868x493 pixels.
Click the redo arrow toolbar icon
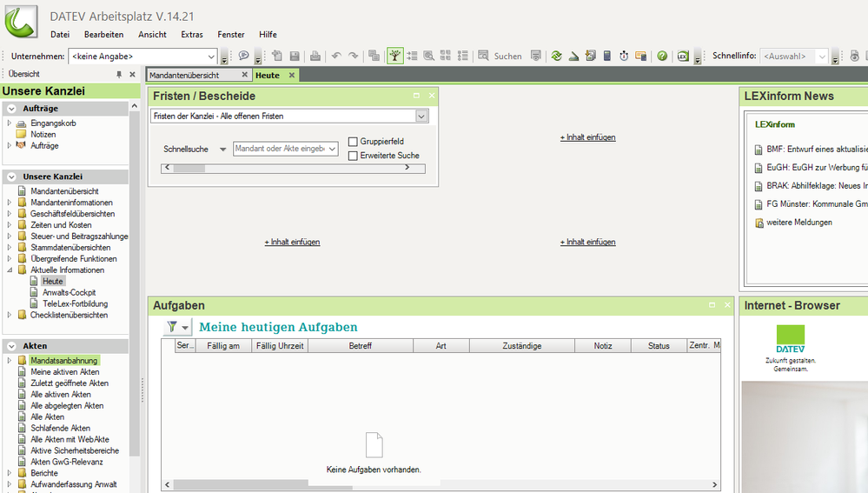coord(353,56)
